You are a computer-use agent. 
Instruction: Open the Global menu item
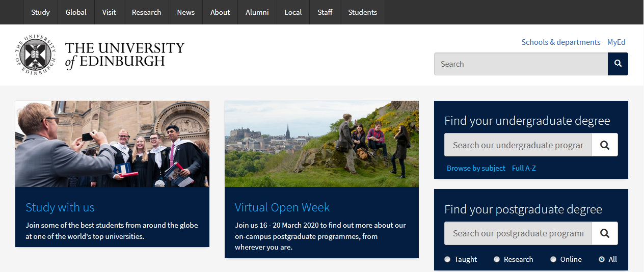point(76,12)
